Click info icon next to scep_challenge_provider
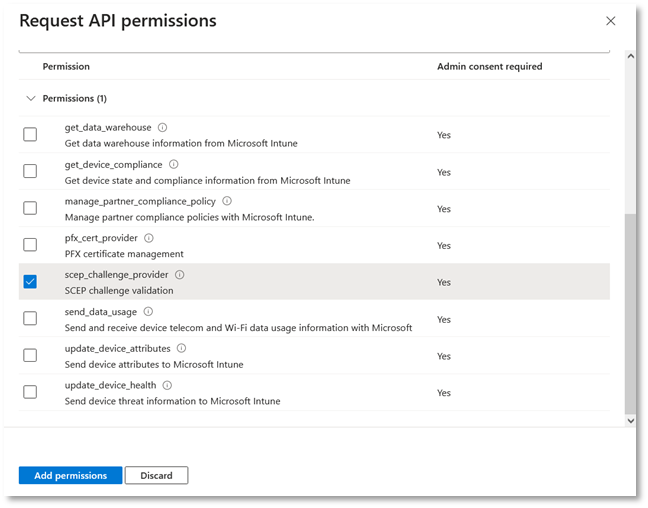 tap(180, 275)
